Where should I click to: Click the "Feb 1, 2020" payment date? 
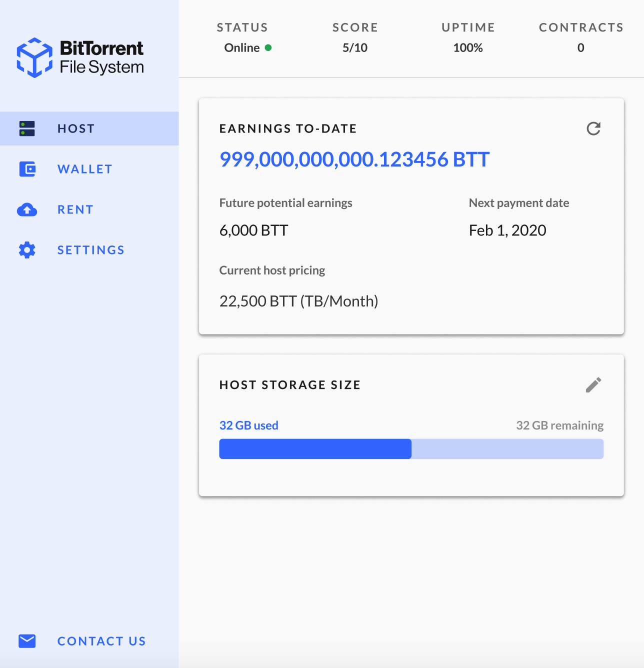coord(507,230)
